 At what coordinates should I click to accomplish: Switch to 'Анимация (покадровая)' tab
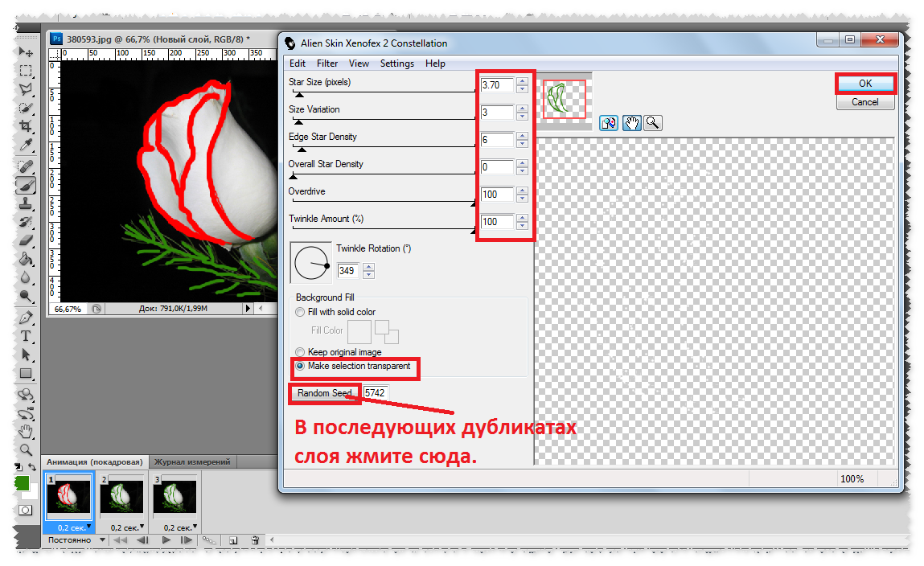pos(95,461)
